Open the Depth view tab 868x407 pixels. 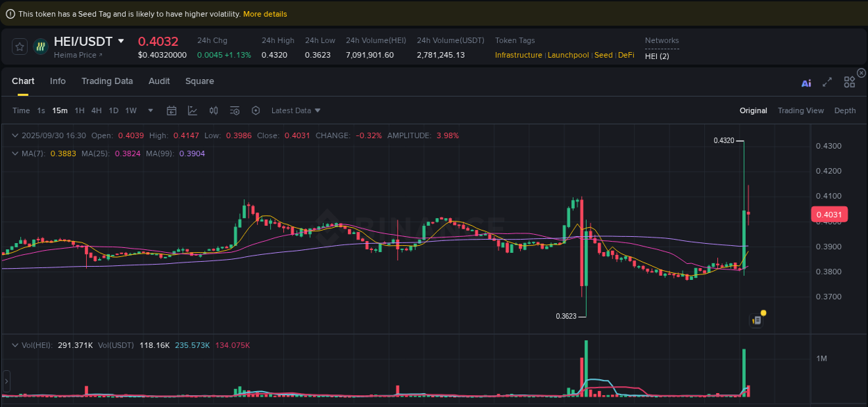[x=844, y=110]
